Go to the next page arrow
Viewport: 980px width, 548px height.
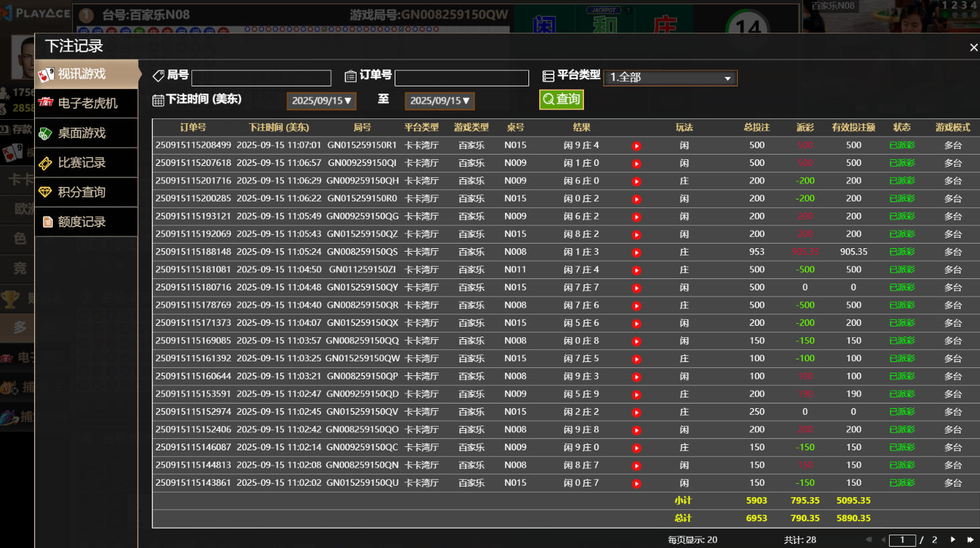(953, 539)
